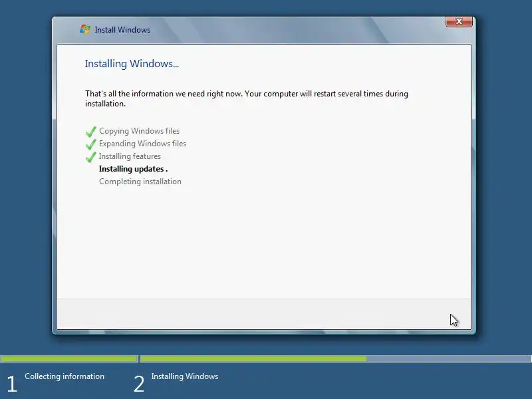532x399 pixels.
Task: Click the 'Copying Windows files' step
Action: pyautogui.click(x=139, y=131)
